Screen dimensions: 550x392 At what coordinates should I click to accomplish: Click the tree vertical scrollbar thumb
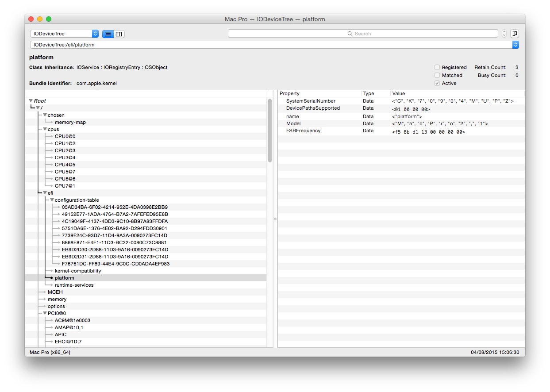click(270, 131)
